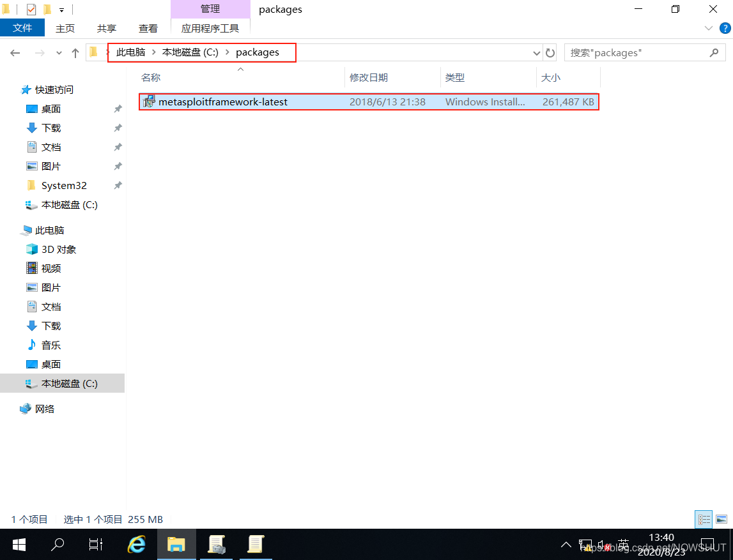Open 本地磁盘 (C:) under 快速访问
Viewport: 733px width, 560px height.
coord(69,204)
